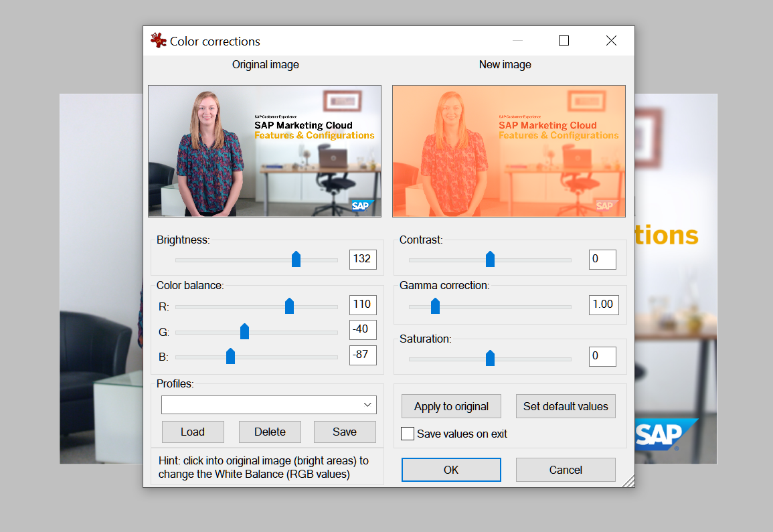
Task: Click the Original image preview thumbnail
Action: point(265,151)
